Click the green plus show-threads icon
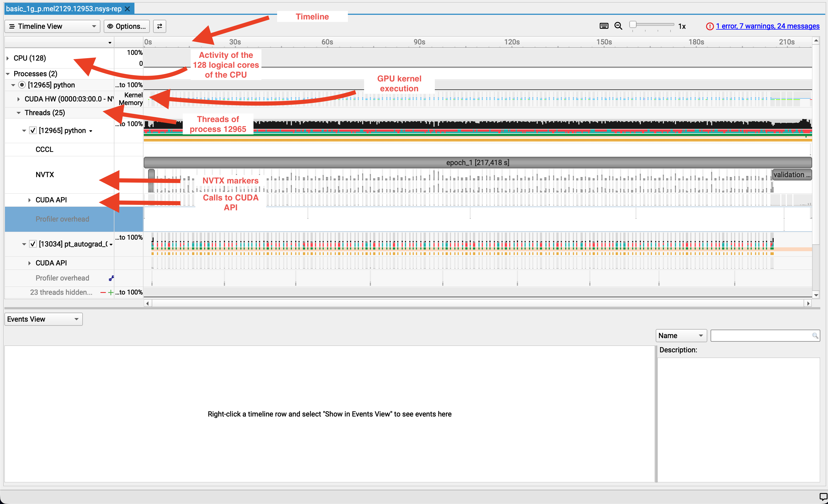This screenshot has height=504, width=828. point(111,293)
